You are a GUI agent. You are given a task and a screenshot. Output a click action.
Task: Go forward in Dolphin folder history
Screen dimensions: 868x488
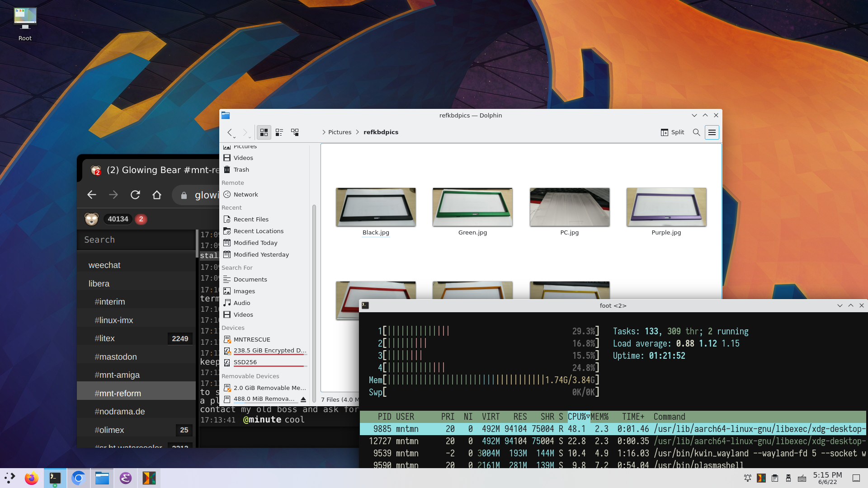pyautogui.click(x=245, y=132)
